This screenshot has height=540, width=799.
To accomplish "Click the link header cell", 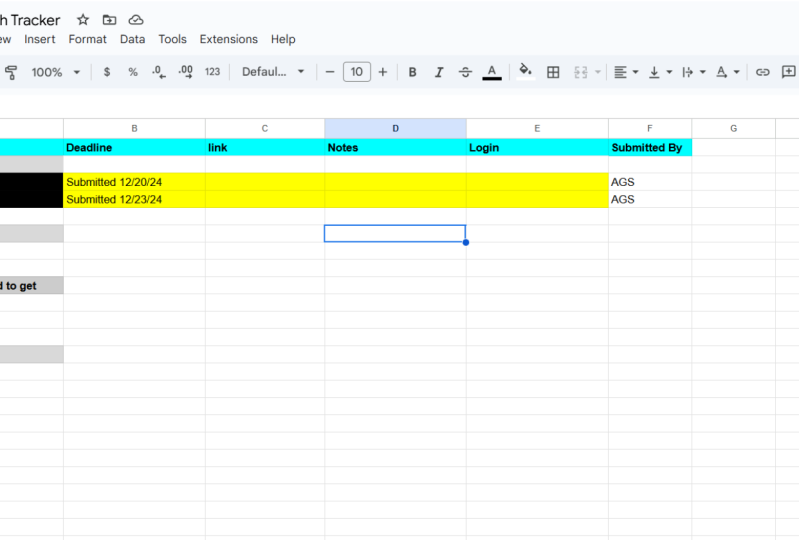I will (x=265, y=147).
